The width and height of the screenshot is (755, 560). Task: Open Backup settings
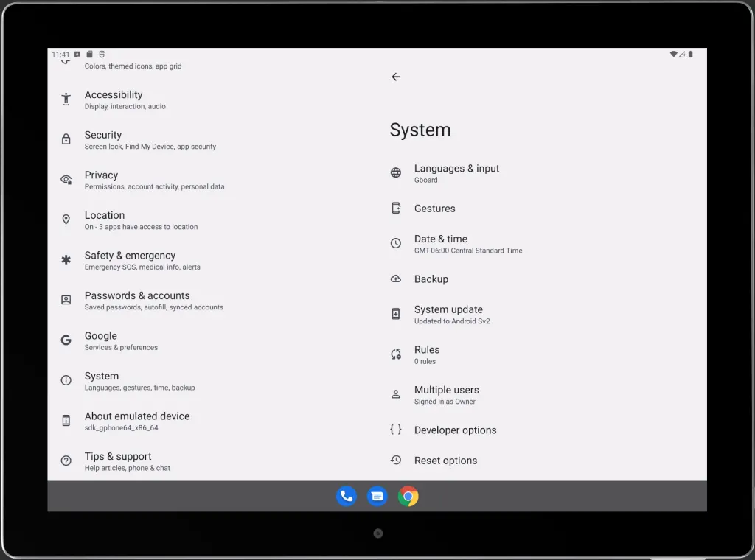point(542,279)
